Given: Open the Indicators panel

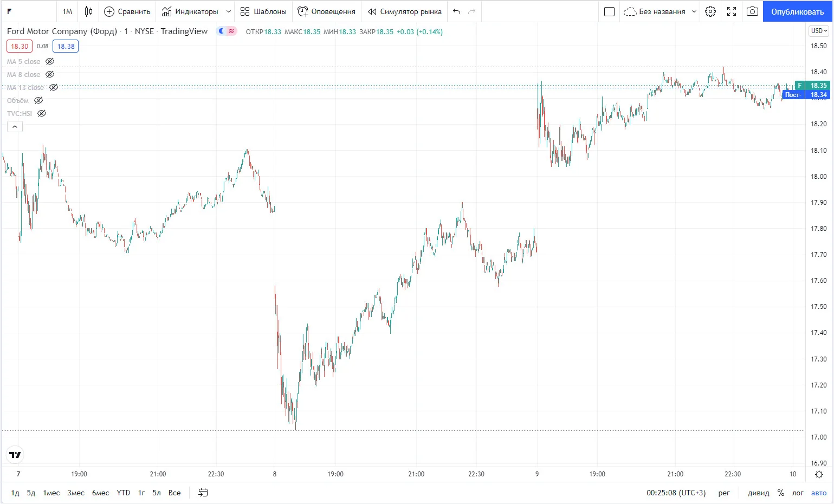Looking at the screenshot, I should tap(190, 11).
